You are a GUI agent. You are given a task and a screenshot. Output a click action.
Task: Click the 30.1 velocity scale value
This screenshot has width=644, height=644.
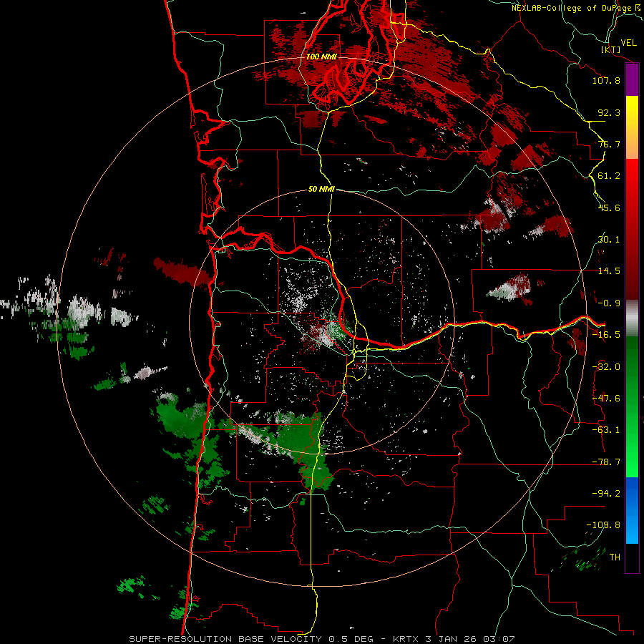[609, 240]
